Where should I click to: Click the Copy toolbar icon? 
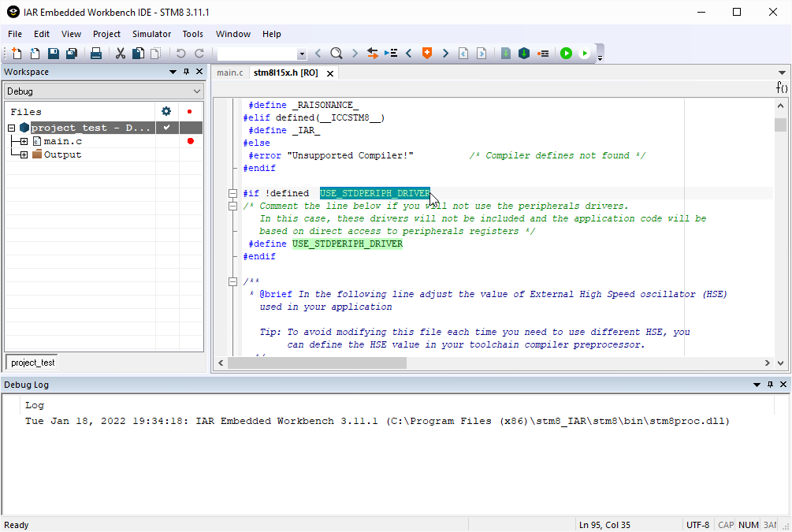click(x=138, y=53)
